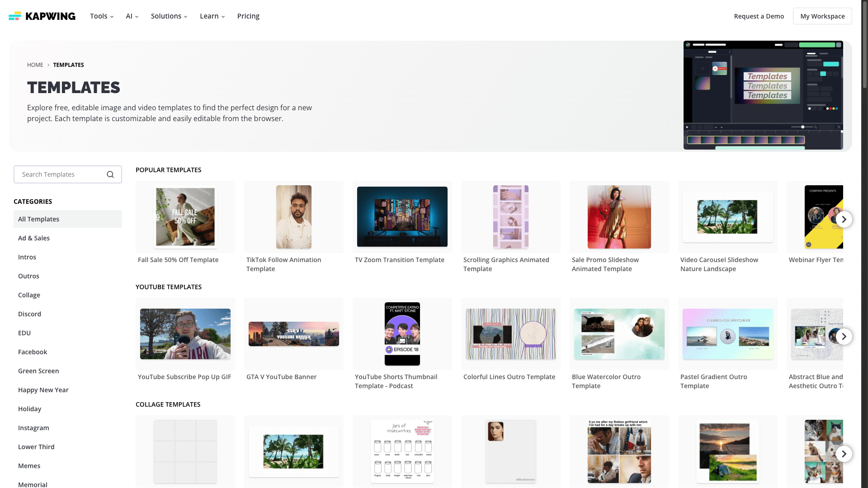
Task: Click the search icon in templates search bar
Action: 111,174
